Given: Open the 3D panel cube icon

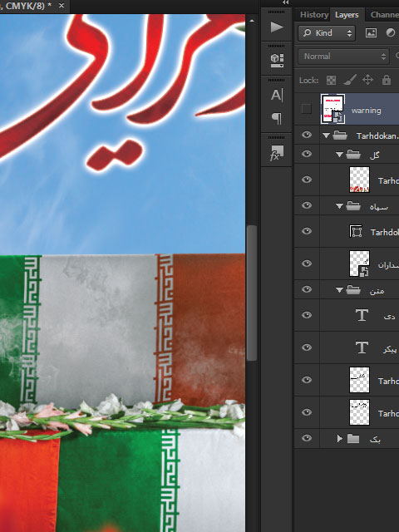Looking at the screenshot, I should coord(277,61).
